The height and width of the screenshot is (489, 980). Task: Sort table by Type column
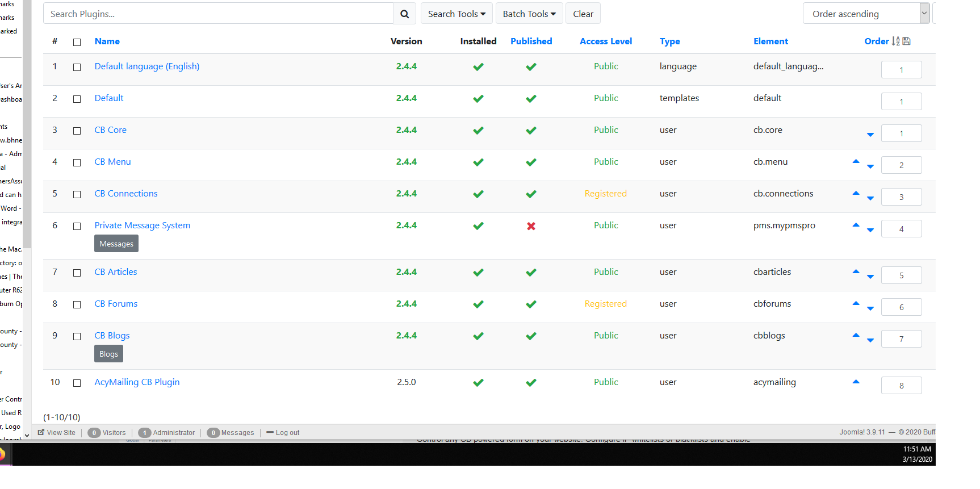[x=669, y=41]
